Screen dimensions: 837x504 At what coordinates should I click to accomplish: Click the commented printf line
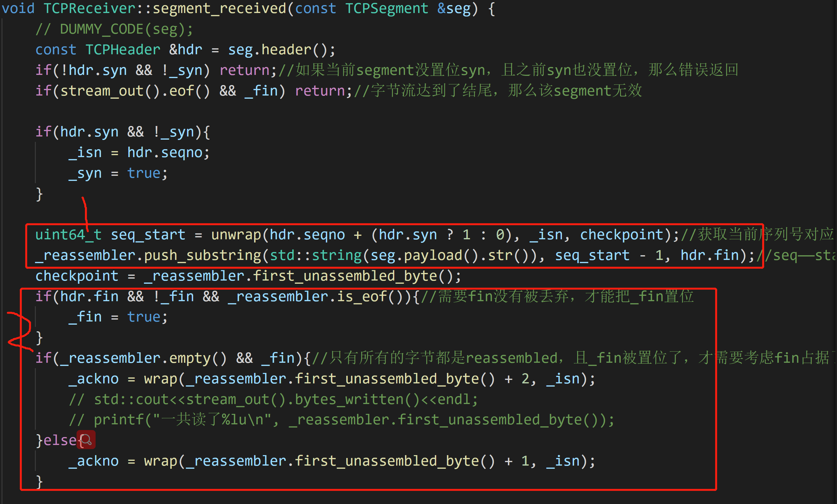tap(341, 420)
